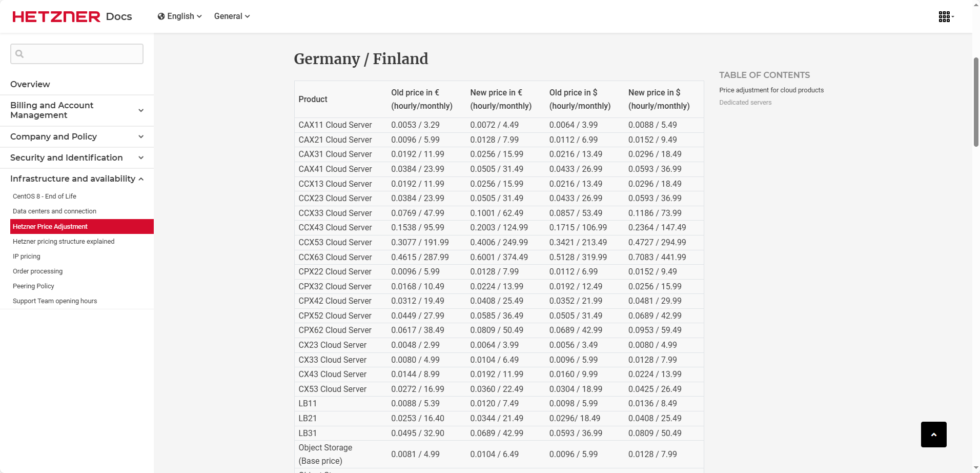980x473 pixels.
Task: Open Price adjustment for cloud products link
Action: [x=771, y=90]
